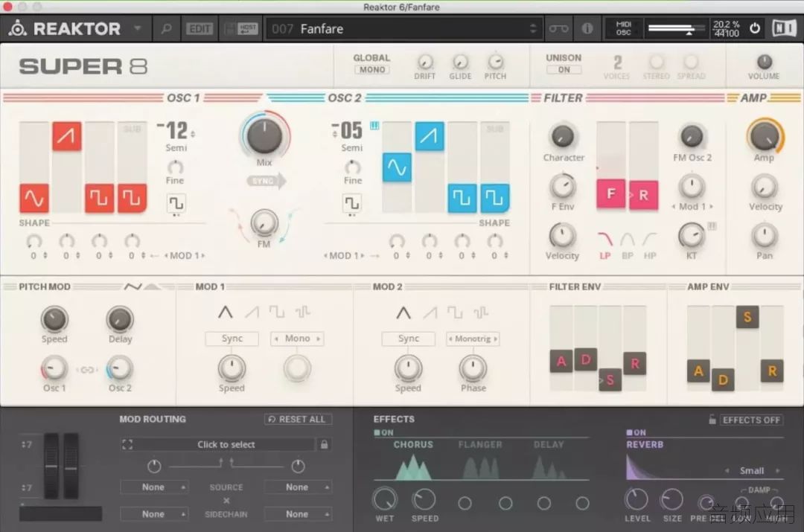Select the square waveform for Mod 2
Screen dimensions: 804x532
[455, 312]
